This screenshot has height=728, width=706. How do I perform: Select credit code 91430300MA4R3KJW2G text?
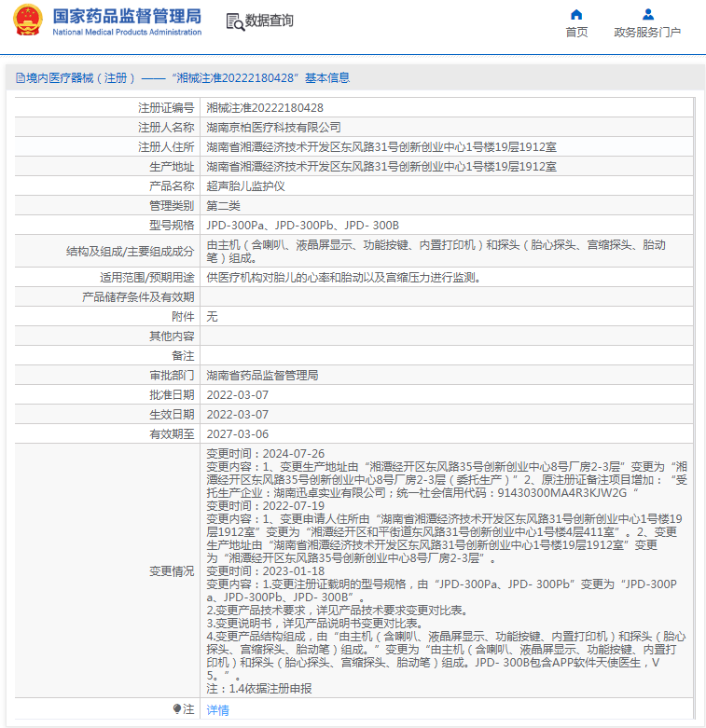click(x=562, y=492)
